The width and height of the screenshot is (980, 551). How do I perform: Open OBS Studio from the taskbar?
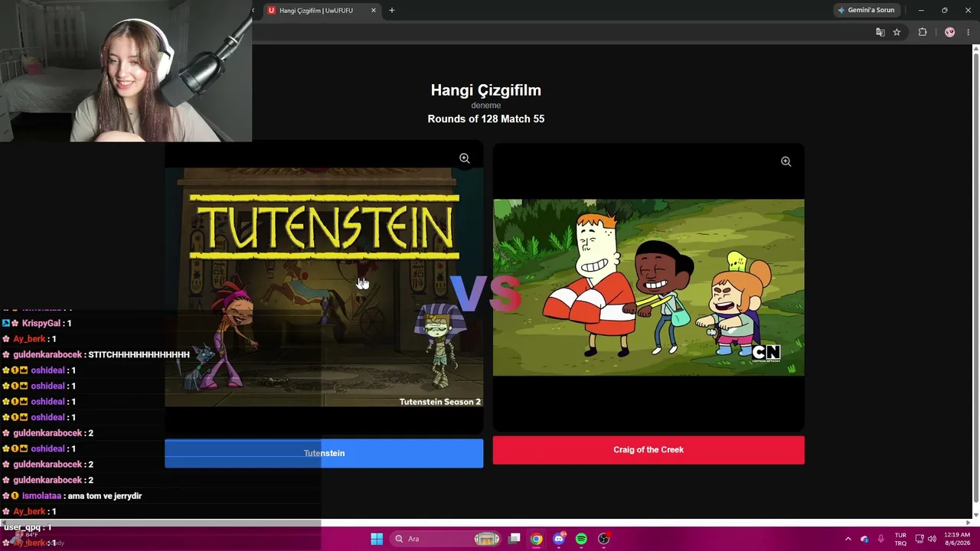(603, 539)
